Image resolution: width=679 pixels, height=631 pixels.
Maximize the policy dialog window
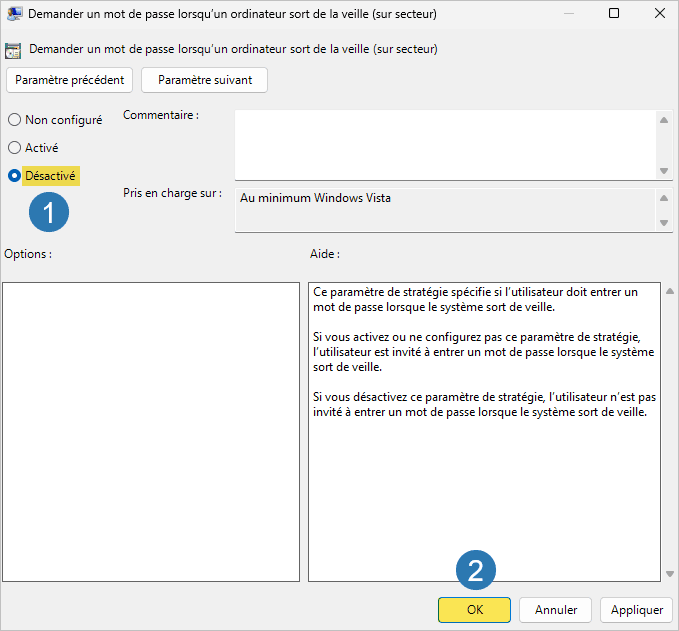click(x=614, y=13)
